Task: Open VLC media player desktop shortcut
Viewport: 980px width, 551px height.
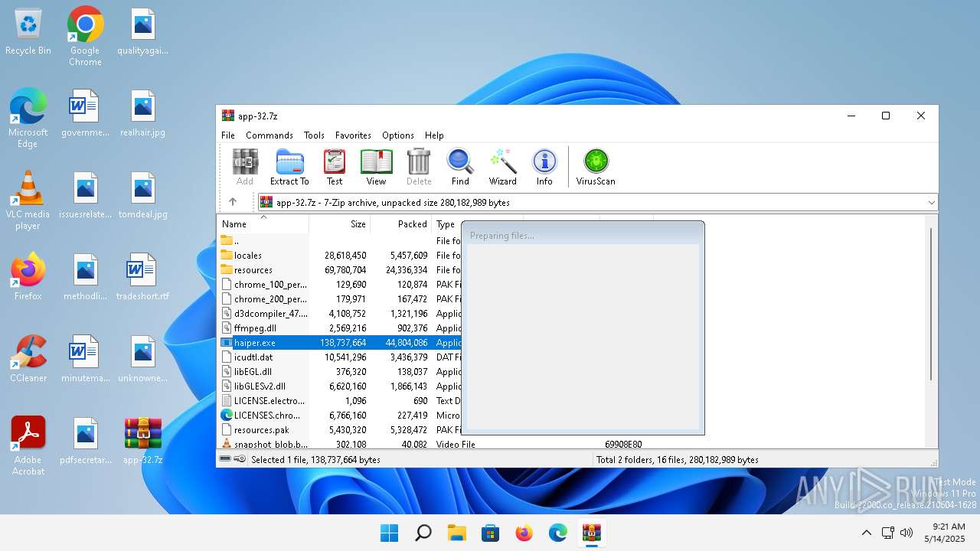Action: [28, 200]
